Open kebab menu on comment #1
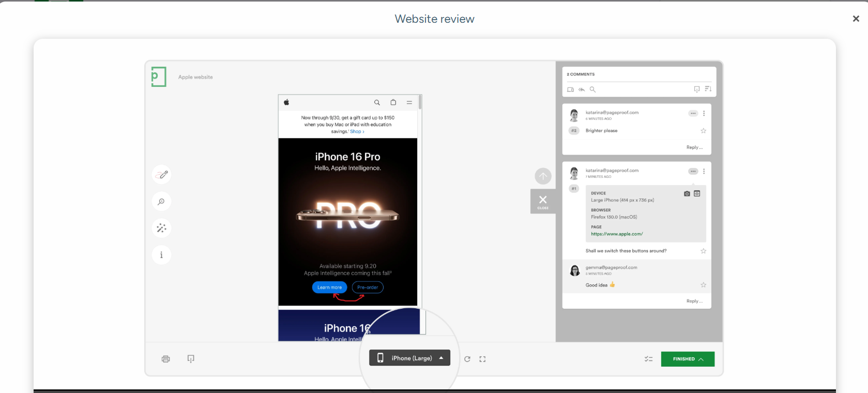The width and height of the screenshot is (868, 393). coord(704,171)
